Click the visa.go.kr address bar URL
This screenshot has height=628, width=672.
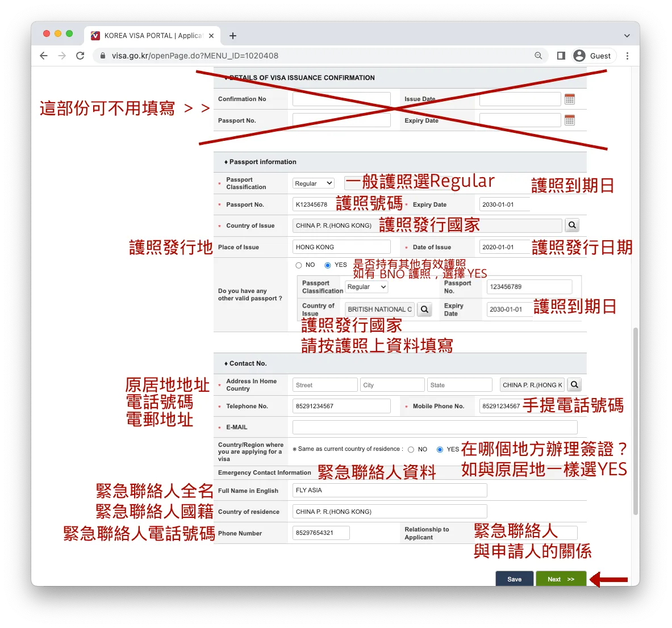click(x=195, y=56)
